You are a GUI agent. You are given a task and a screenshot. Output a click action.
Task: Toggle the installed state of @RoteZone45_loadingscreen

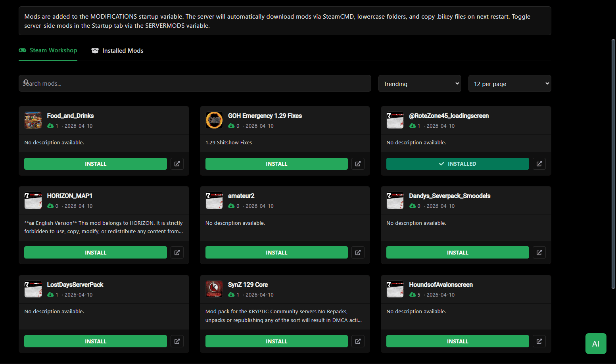457,163
